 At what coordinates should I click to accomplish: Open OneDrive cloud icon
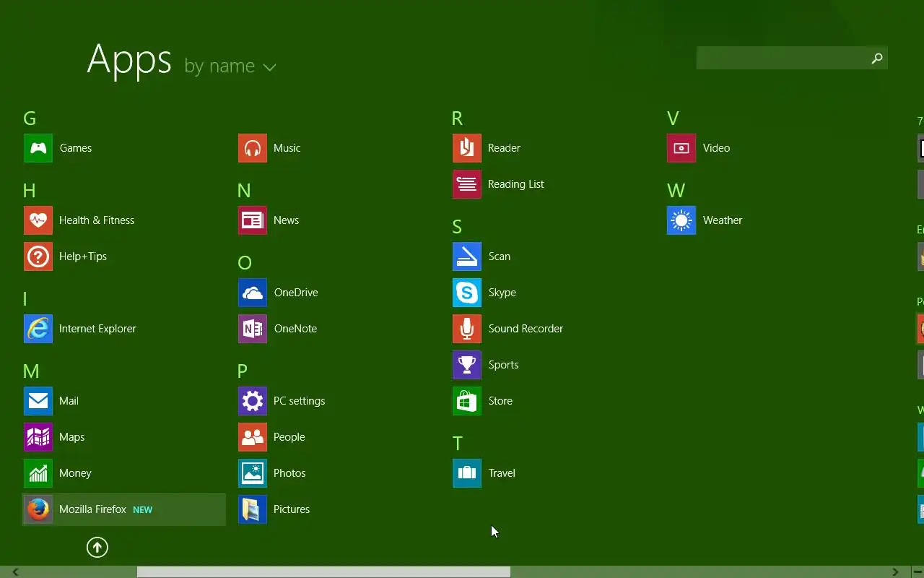point(253,293)
